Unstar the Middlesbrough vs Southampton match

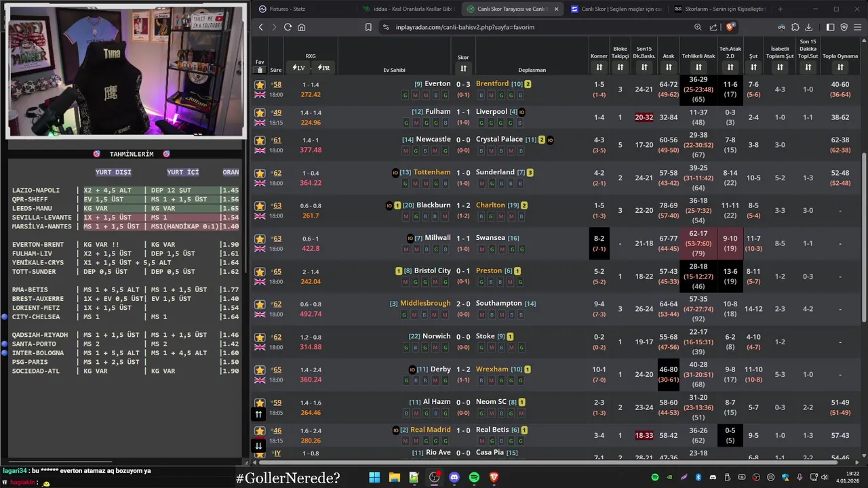(260, 304)
